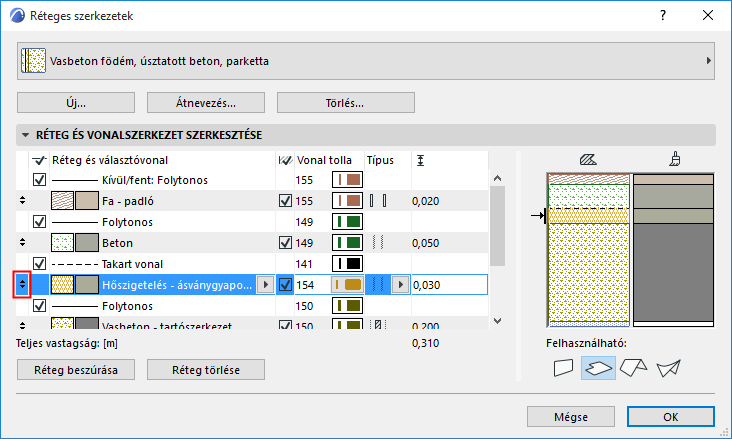Toggle end line checkbox for Fa - padló
The width and height of the screenshot is (732, 439).
[x=285, y=201]
